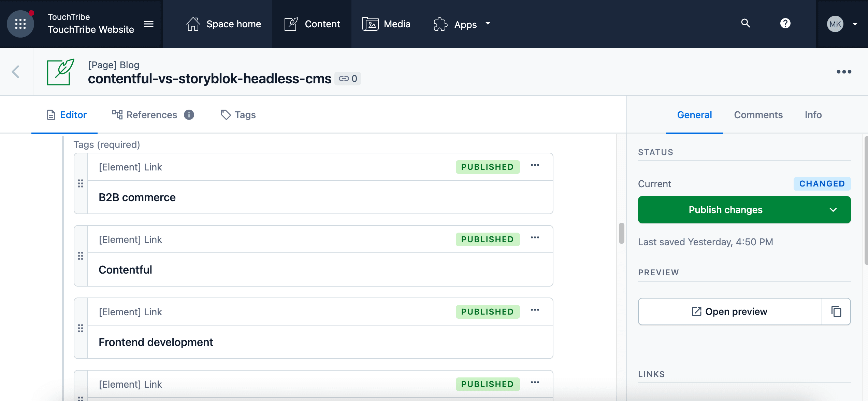Image resolution: width=868 pixels, height=401 pixels.
Task: Click the PUBLISHED badge on B2B commerce
Action: click(488, 167)
